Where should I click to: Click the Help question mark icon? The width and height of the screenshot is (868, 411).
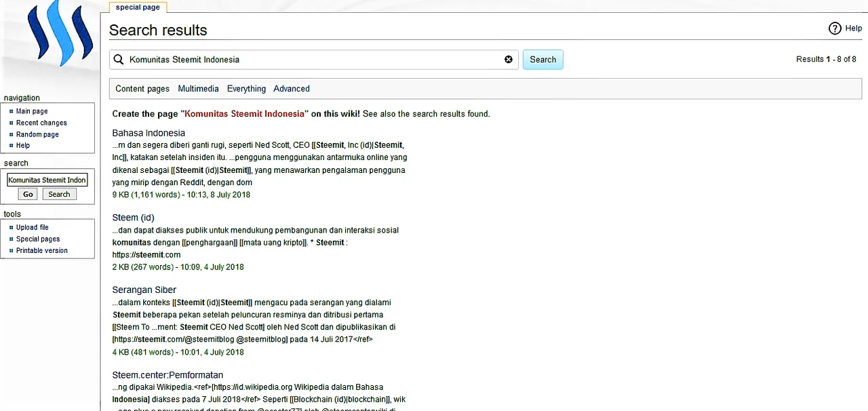coord(835,28)
